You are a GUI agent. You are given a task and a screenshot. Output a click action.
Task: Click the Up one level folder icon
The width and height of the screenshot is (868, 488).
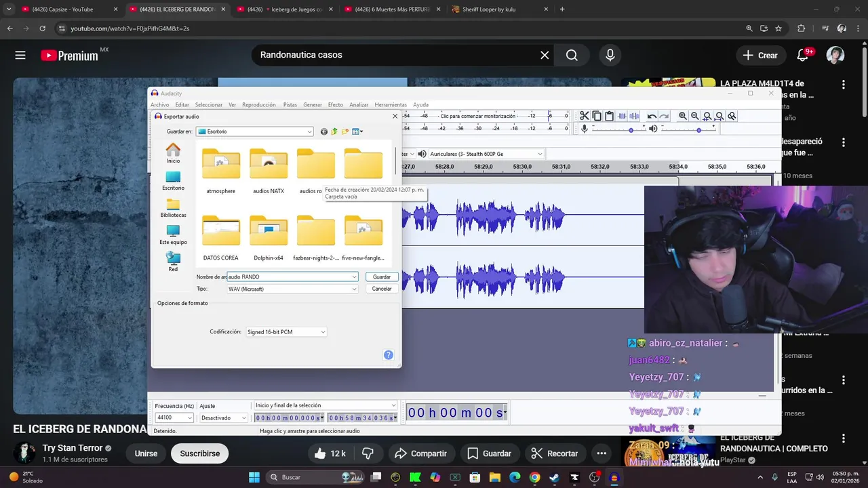(334, 131)
